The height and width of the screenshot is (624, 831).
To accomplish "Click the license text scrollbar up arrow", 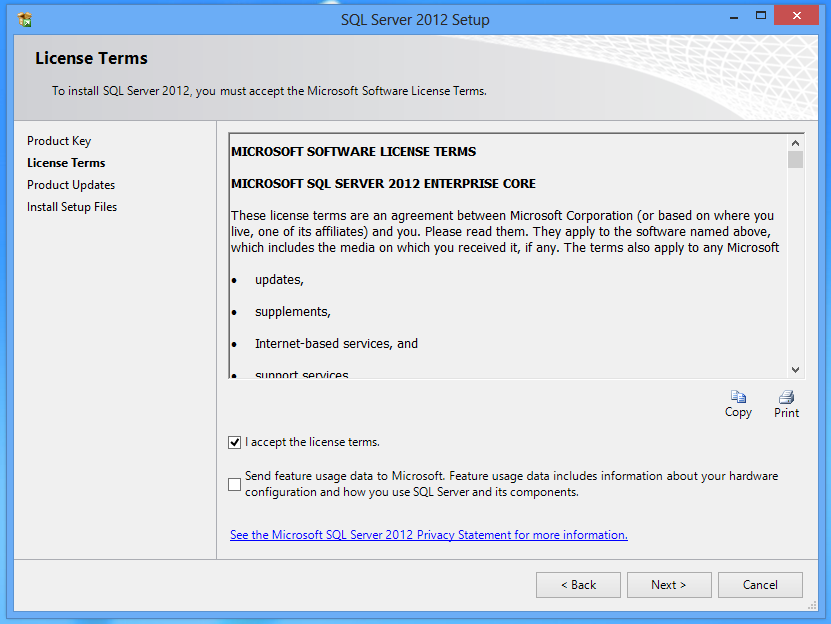I will point(795,143).
